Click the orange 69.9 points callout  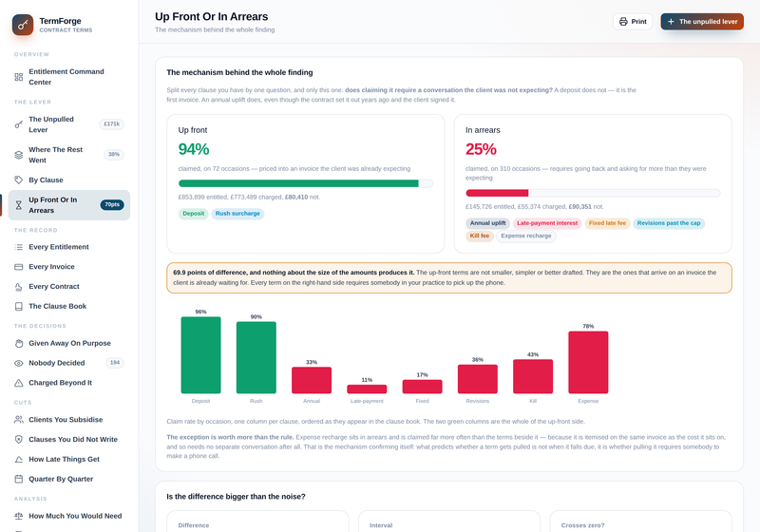[449, 277]
